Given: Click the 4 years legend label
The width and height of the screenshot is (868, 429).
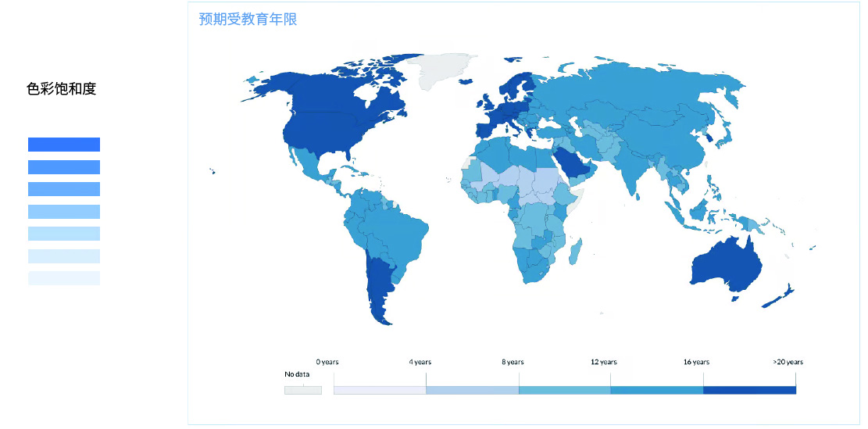Looking at the screenshot, I should click(x=420, y=362).
